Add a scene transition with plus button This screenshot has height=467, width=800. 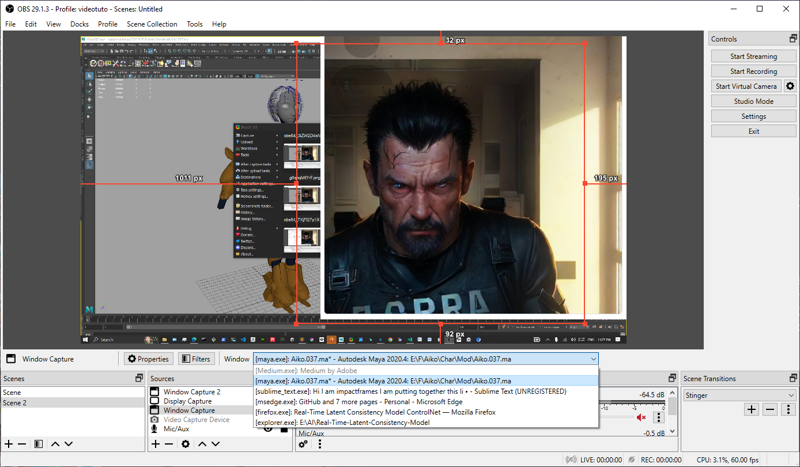pos(752,409)
